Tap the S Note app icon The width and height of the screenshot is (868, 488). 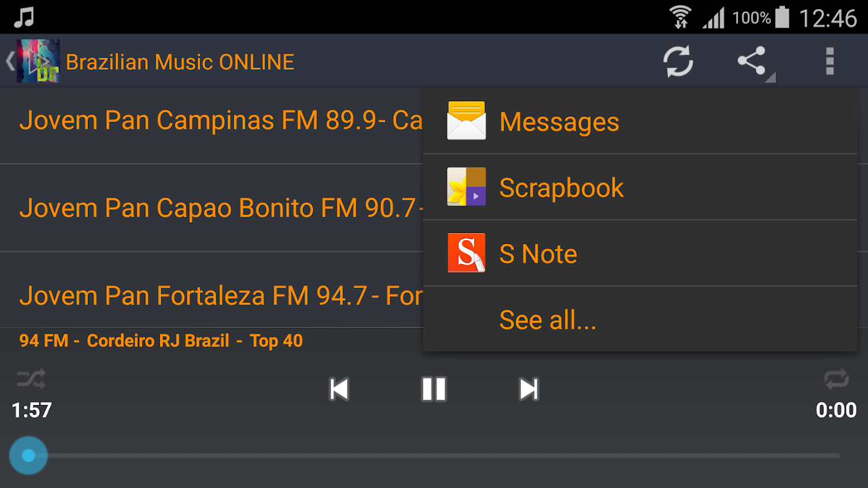click(466, 253)
